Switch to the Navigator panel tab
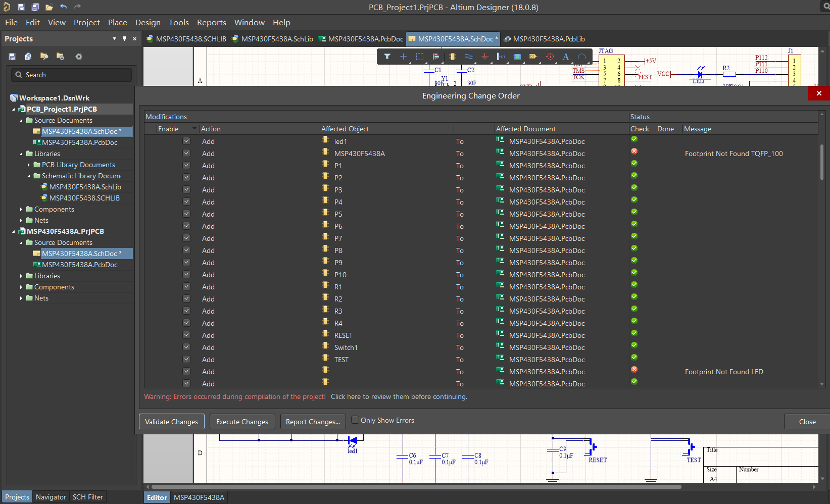This screenshot has width=830, height=504. pyautogui.click(x=51, y=497)
